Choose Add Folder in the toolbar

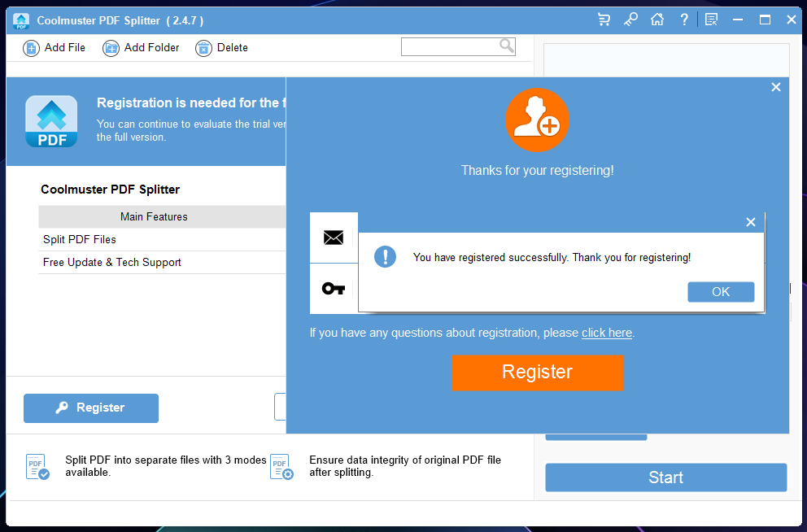(142, 48)
